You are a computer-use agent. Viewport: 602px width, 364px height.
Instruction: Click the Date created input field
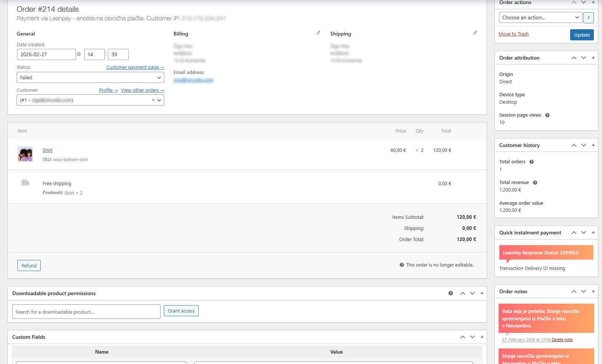tap(46, 54)
